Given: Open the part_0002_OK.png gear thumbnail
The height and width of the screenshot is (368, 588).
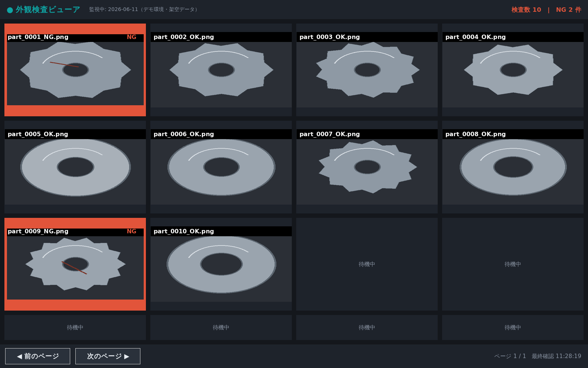Looking at the screenshot, I should coord(221,70).
